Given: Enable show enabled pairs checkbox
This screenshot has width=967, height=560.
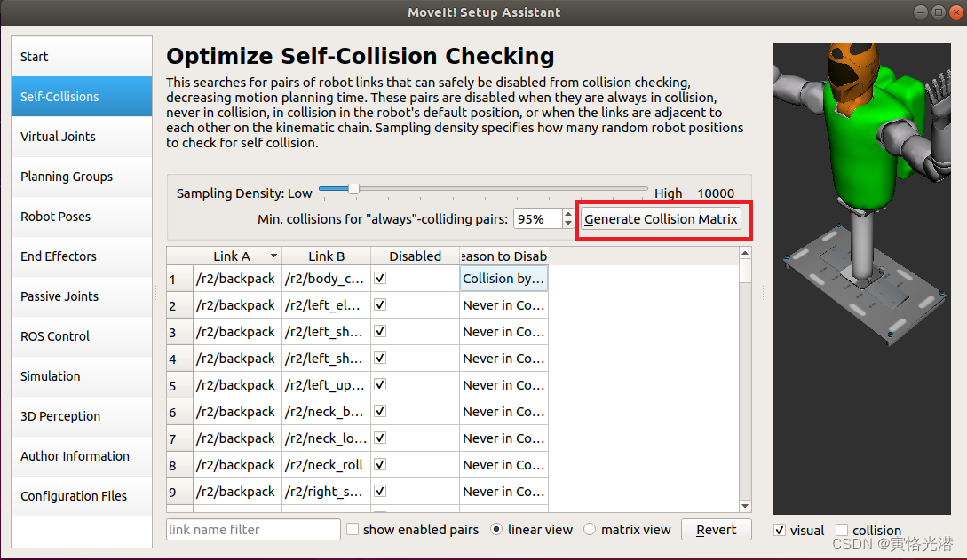Looking at the screenshot, I should point(353,529).
